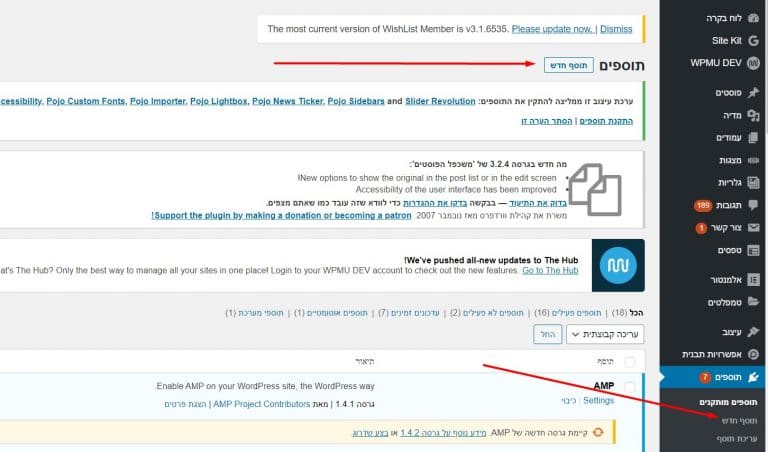Image resolution: width=768 pixels, height=452 pixels.
Task: Filter plugins by תוסף מערכת (1)
Action: pos(254,312)
